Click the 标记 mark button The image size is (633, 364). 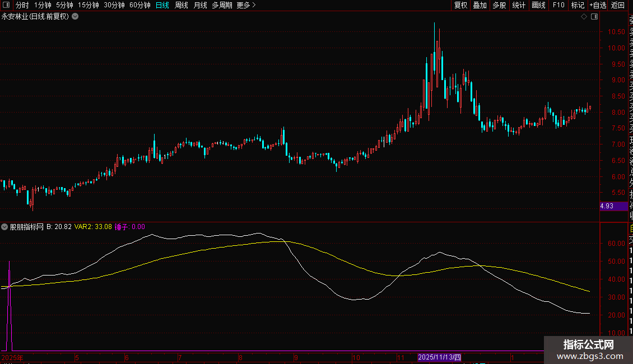click(x=578, y=5)
